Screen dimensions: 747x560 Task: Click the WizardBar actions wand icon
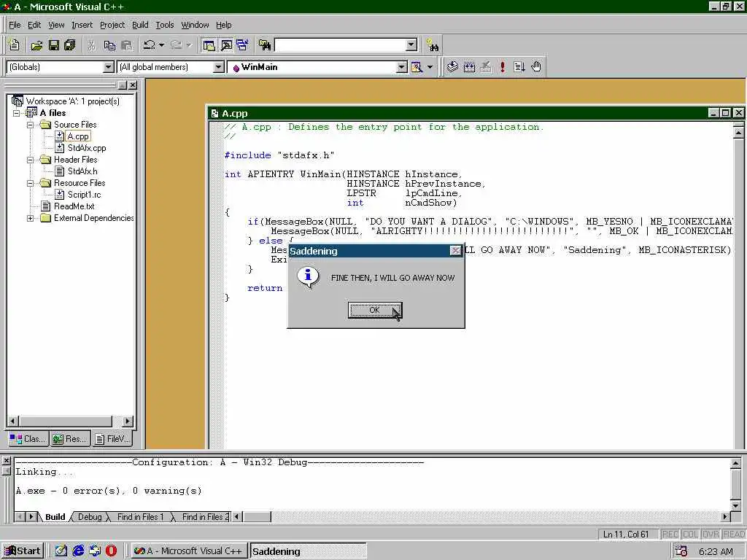[x=417, y=67]
